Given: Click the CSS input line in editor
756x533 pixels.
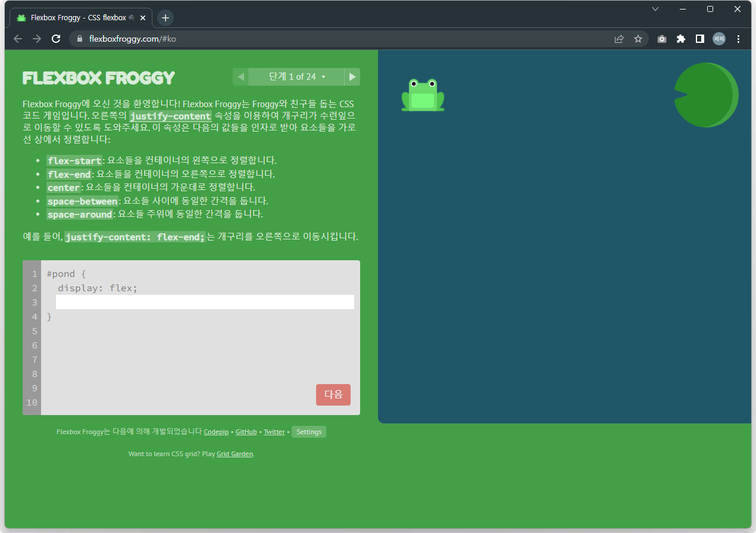Looking at the screenshot, I should (x=205, y=302).
